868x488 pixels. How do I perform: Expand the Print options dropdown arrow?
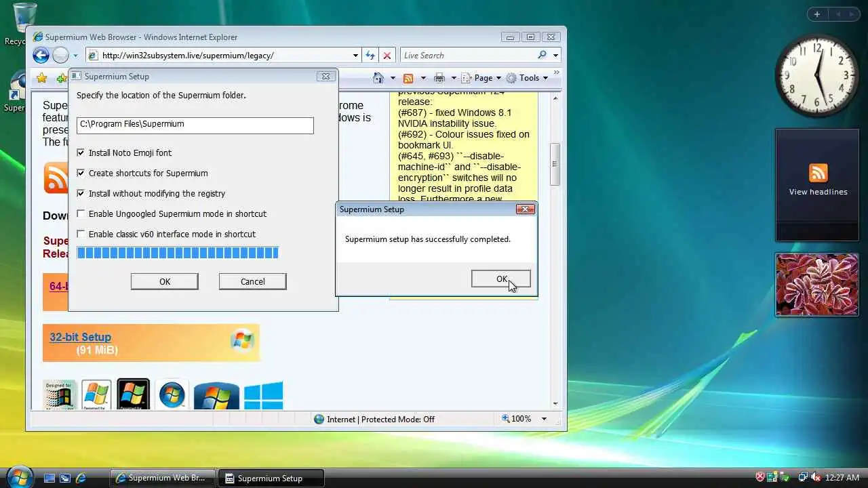[x=454, y=78]
